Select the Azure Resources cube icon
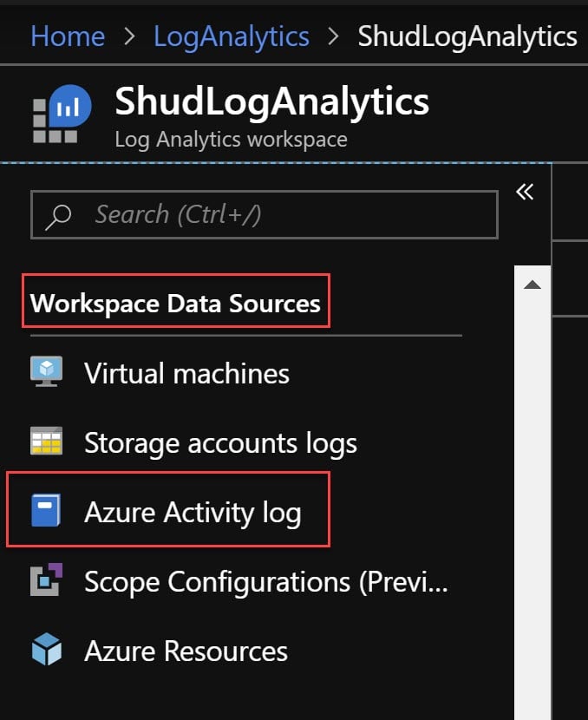 [x=46, y=651]
